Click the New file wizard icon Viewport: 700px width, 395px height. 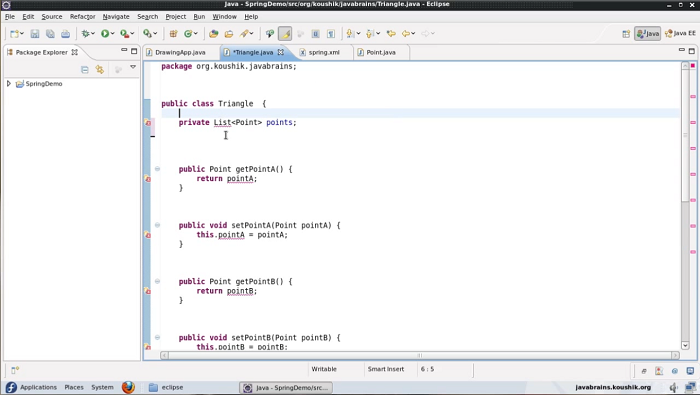(x=15, y=33)
